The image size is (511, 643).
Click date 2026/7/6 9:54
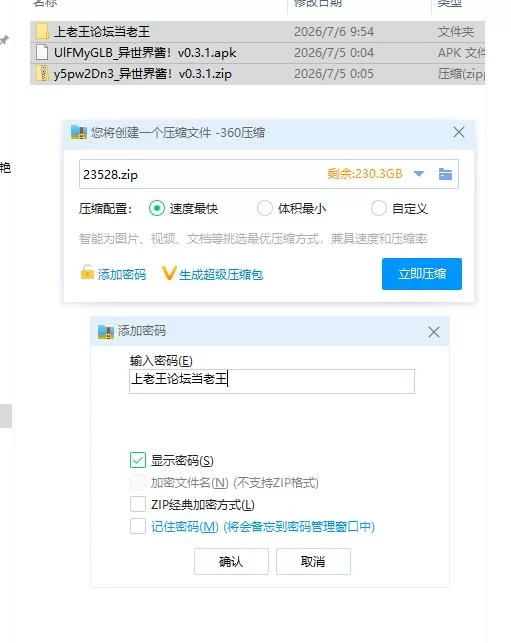pyautogui.click(x=334, y=32)
